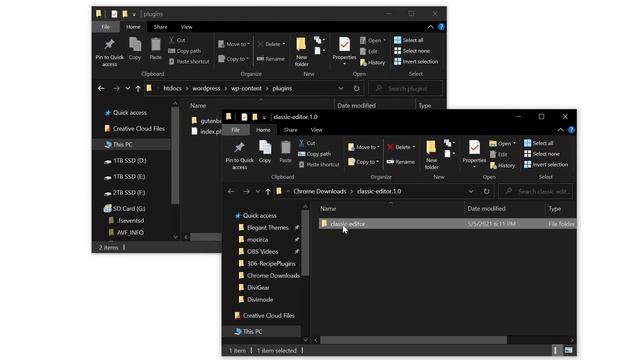Open recent locations dropdown in classic-editor.1.0 window
This screenshot has height=360, width=640.
click(x=258, y=191)
